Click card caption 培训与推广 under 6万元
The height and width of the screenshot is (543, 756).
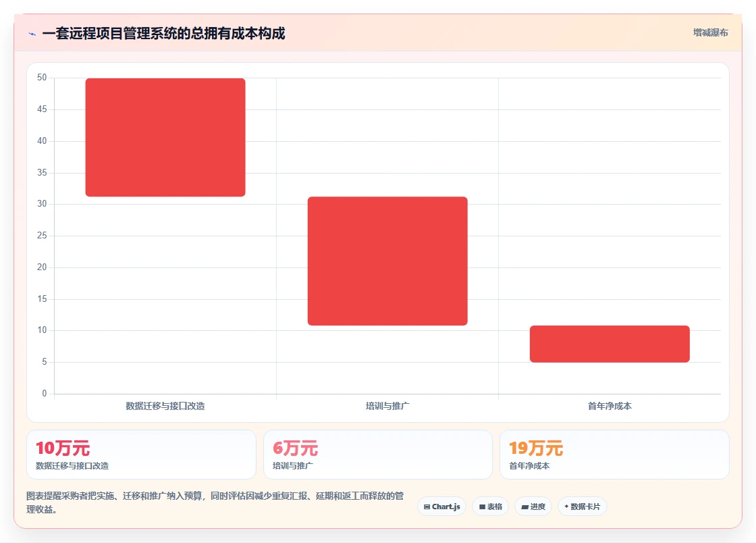[293, 466]
